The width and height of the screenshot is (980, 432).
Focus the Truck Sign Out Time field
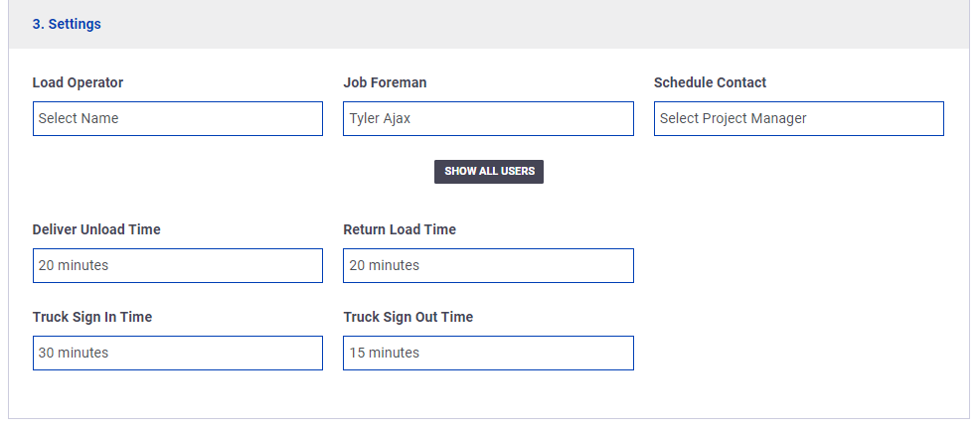(x=488, y=353)
